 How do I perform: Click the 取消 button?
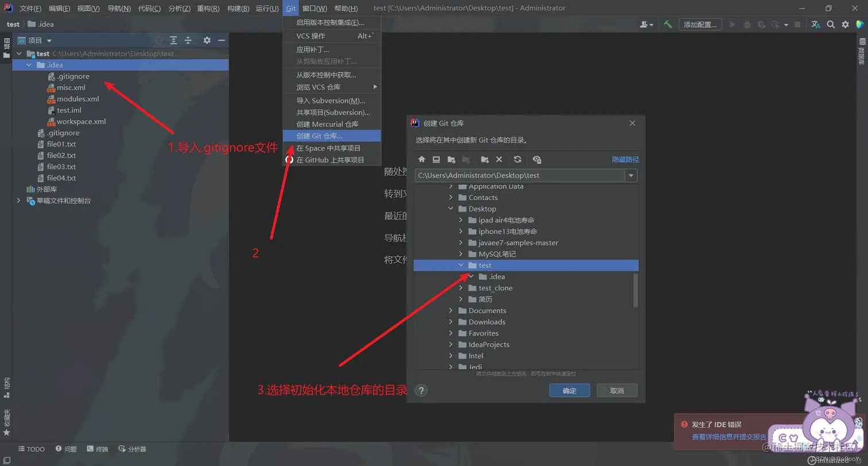click(617, 391)
